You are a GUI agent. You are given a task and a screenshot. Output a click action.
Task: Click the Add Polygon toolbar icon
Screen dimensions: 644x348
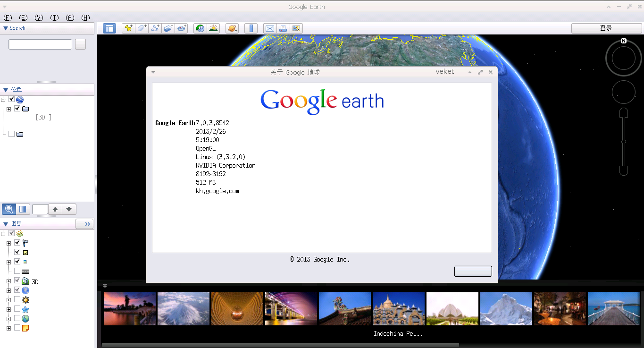tap(142, 28)
